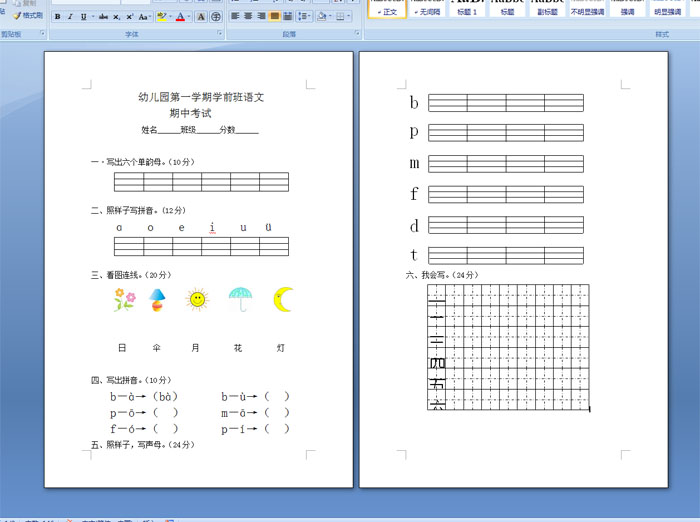Click the text 二、照样子写拼音
700x522 pixels.
pyautogui.click(x=123, y=210)
